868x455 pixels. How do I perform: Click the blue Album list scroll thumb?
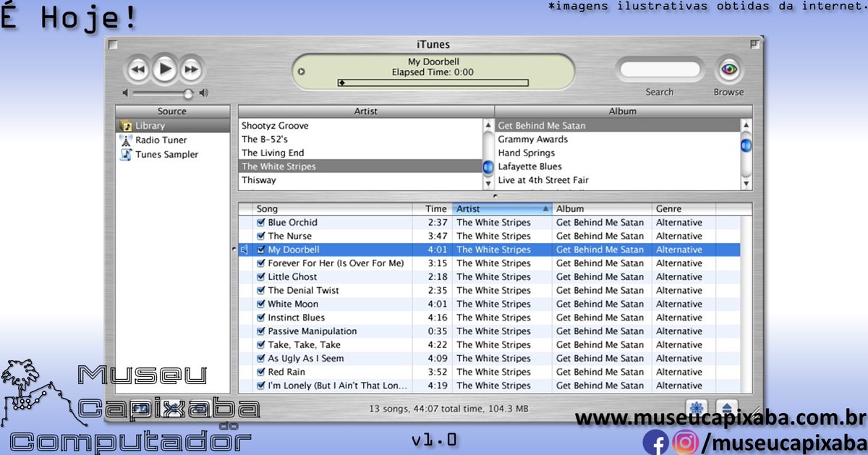(746, 145)
